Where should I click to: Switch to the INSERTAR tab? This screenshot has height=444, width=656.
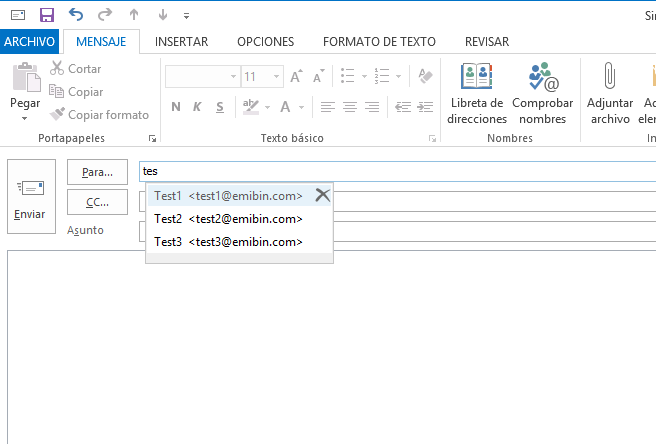[181, 42]
